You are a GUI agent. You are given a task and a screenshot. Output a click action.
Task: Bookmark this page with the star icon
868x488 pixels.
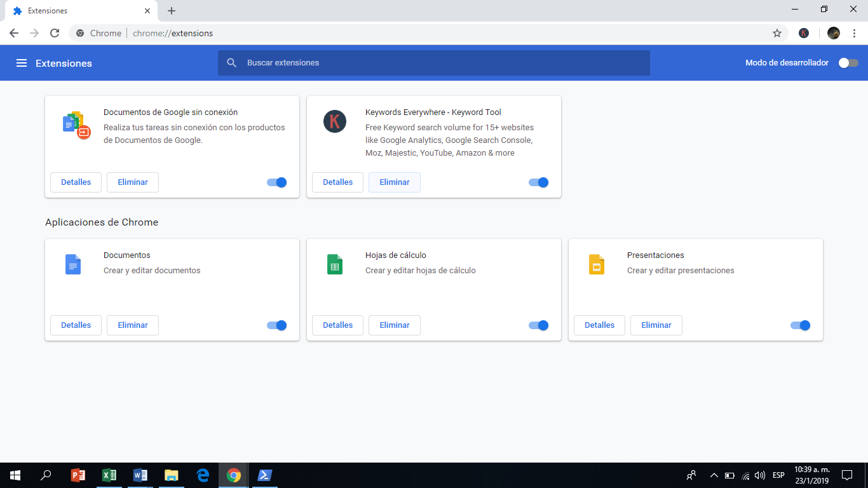777,33
